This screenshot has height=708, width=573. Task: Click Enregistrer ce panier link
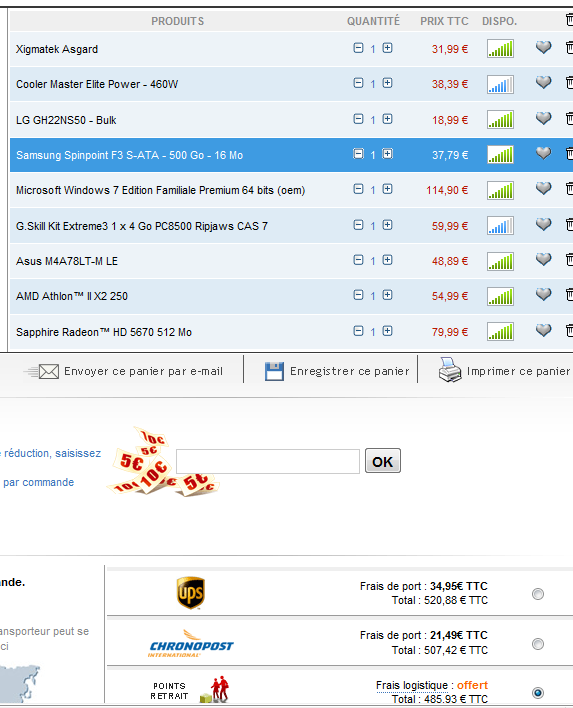pyautogui.click(x=349, y=371)
